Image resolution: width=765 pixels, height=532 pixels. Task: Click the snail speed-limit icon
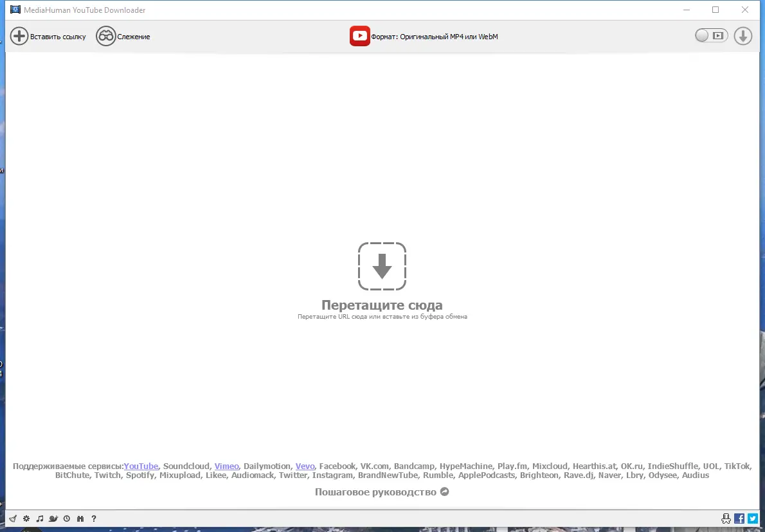tap(53, 519)
